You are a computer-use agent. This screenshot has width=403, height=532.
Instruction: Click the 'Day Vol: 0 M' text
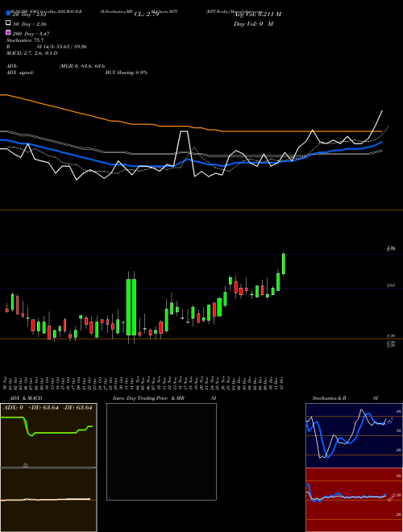[x=253, y=24]
